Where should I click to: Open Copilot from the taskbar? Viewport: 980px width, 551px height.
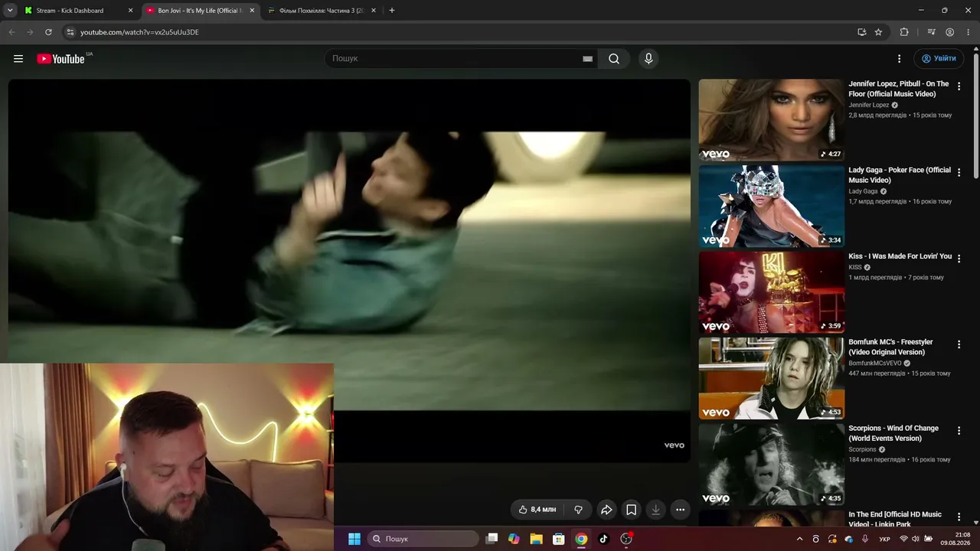click(x=514, y=539)
